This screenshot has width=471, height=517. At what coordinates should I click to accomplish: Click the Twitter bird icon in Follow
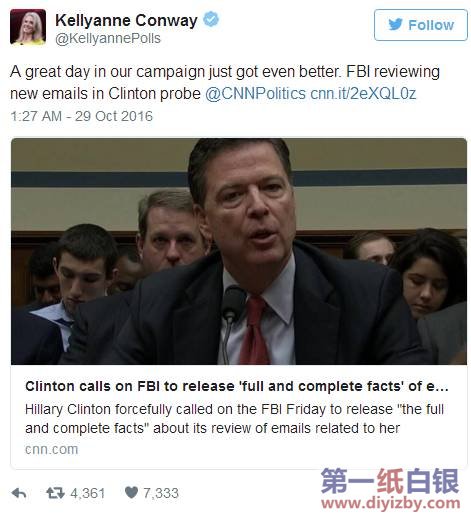coord(395,25)
